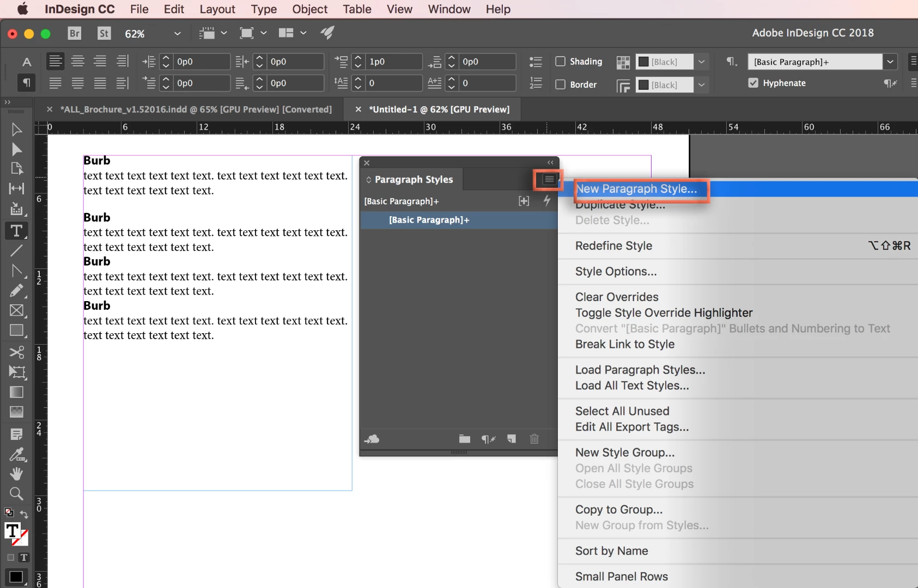Select the Pencil tool
The width and height of the screenshot is (918, 588).
coord(16,290)
